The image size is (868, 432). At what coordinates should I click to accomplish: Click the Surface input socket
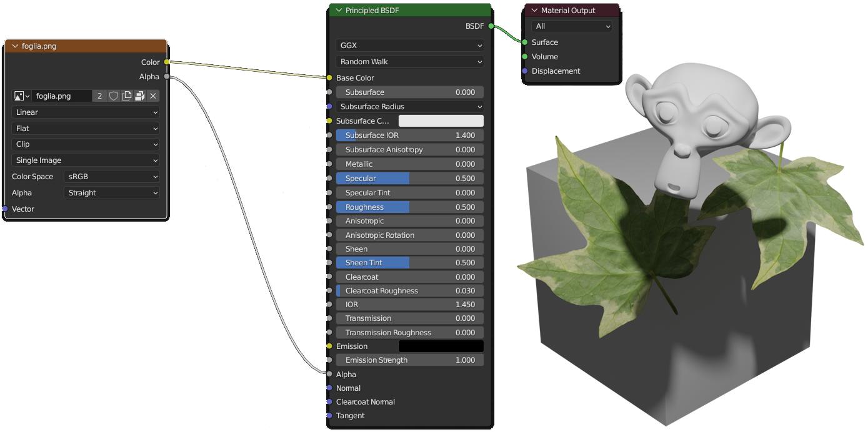tap(525, 42)
